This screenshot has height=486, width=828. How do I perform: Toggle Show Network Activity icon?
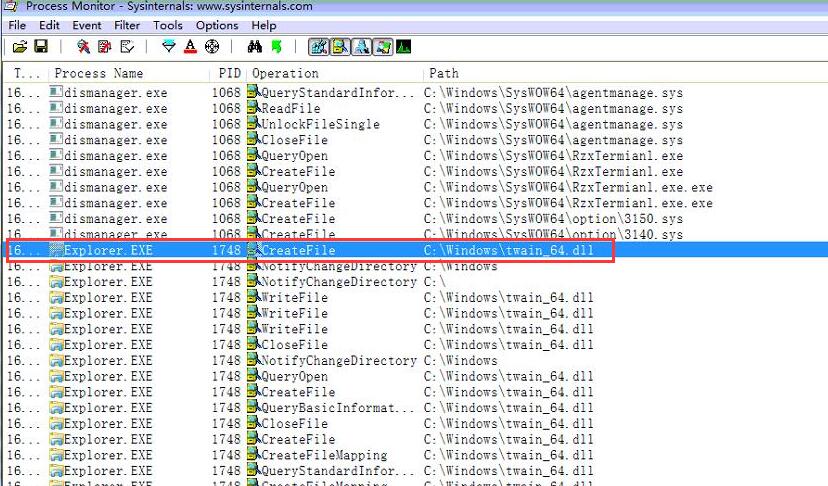[362, 47]
